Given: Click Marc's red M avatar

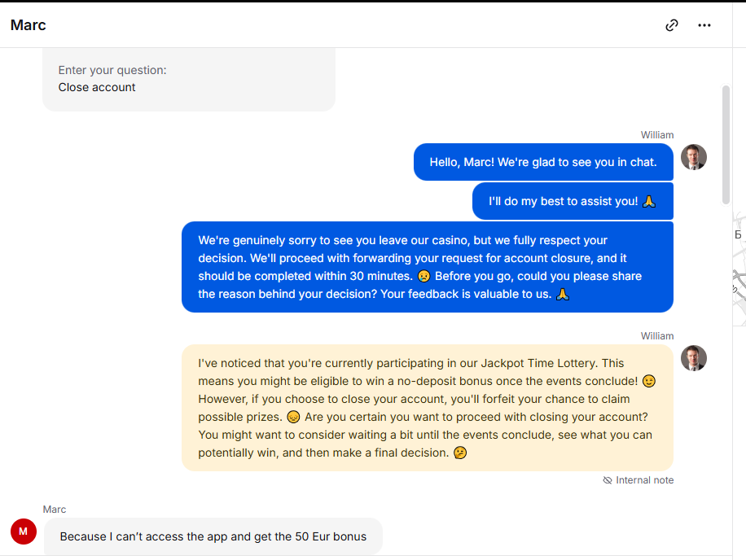Looking at the screenshot, I should coord(24,532).
